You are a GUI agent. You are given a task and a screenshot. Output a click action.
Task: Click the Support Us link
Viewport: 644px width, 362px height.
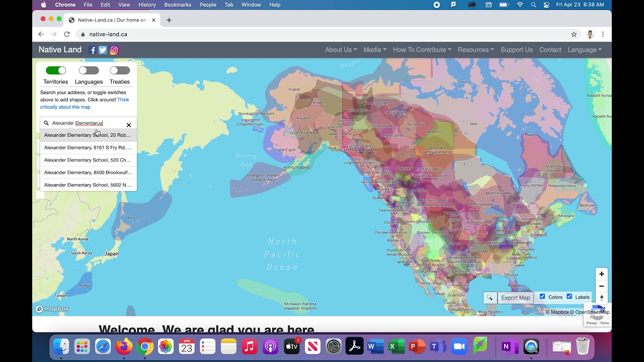click(517, 50)
